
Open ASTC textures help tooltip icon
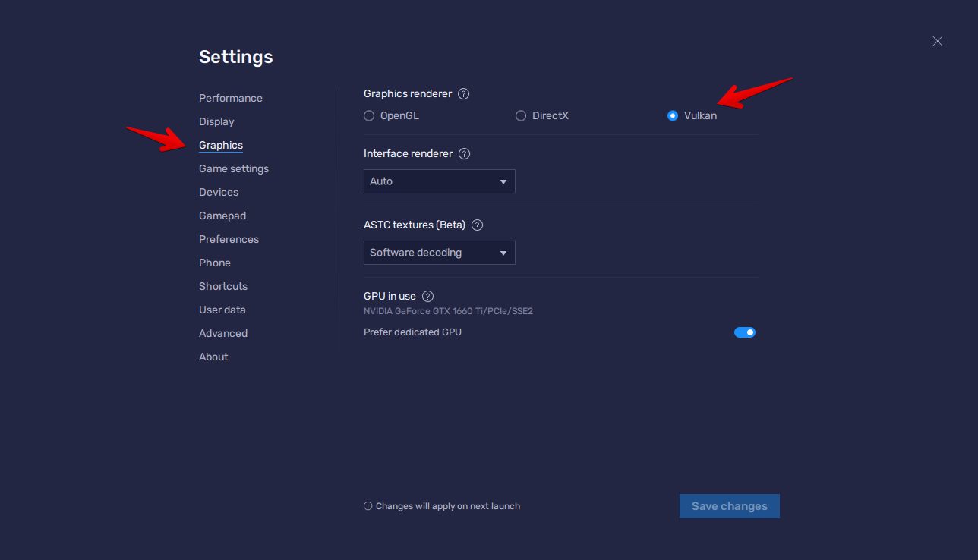pyautogui.click(x=478, y=225)
